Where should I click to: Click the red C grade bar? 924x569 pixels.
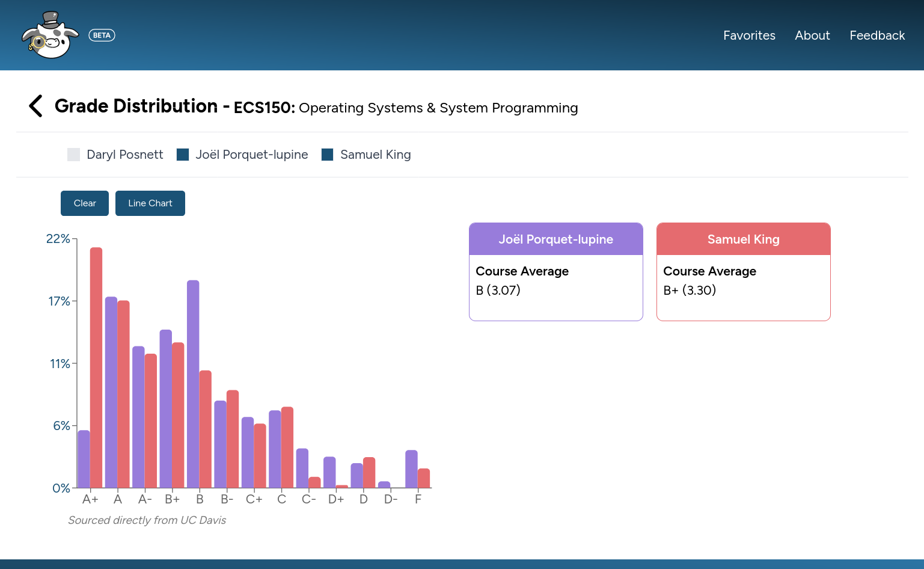tap(287, 447)
